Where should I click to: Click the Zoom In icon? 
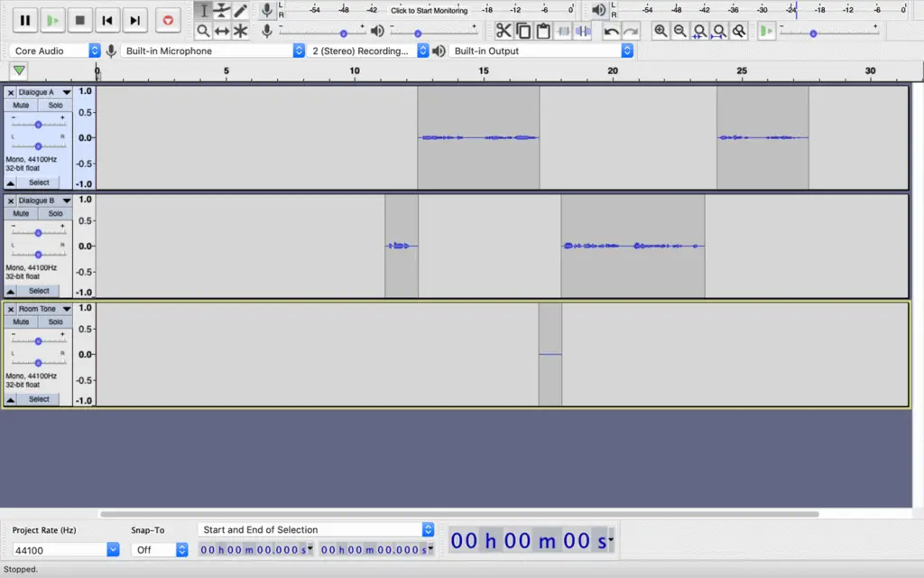click(x=661, y=31)
